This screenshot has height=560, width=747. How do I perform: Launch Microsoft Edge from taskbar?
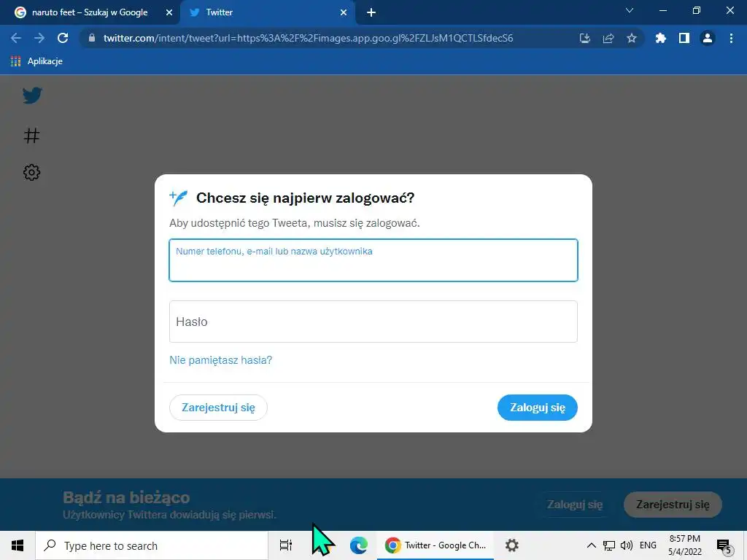click(358, 545)
